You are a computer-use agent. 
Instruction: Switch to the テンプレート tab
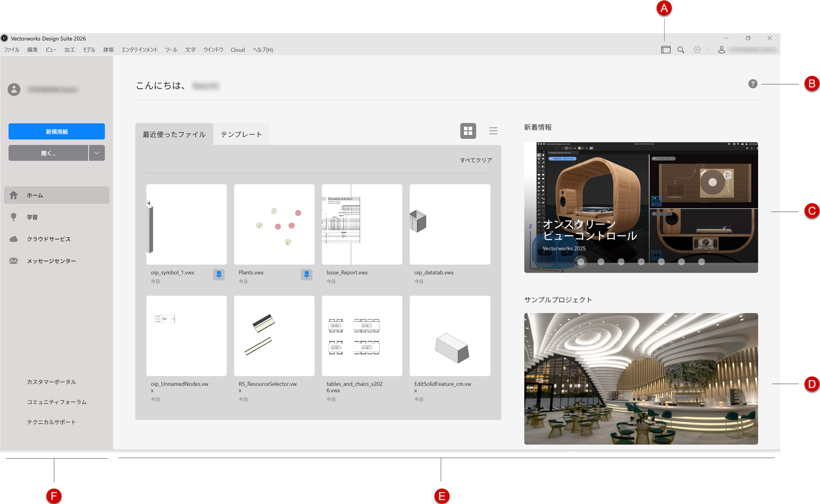pyautogui.click(x=241, y=134)
